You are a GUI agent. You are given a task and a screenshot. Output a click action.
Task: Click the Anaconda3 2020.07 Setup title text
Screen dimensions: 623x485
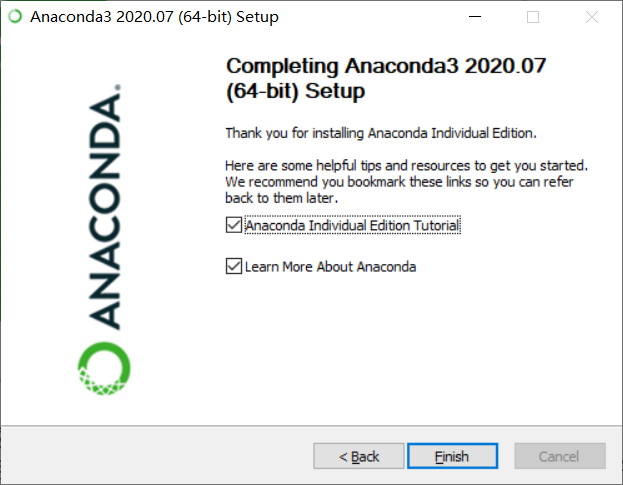point(155,17)
